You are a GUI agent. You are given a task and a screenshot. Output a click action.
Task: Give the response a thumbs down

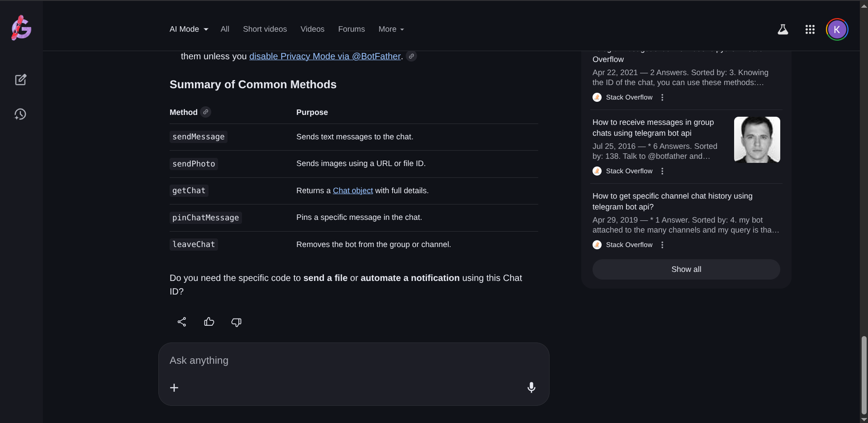[236, 322]
